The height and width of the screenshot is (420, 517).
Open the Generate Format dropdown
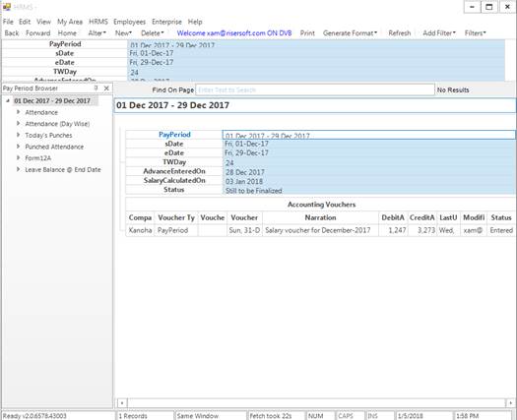click(x=350, y=32)
